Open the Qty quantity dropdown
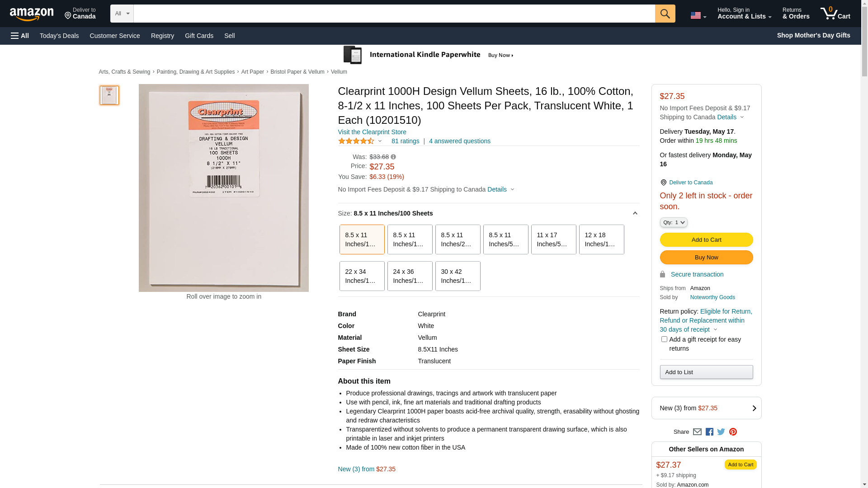The height and width of the screenshot is (488, 868). pyautogui.click(x=674, y=222)
